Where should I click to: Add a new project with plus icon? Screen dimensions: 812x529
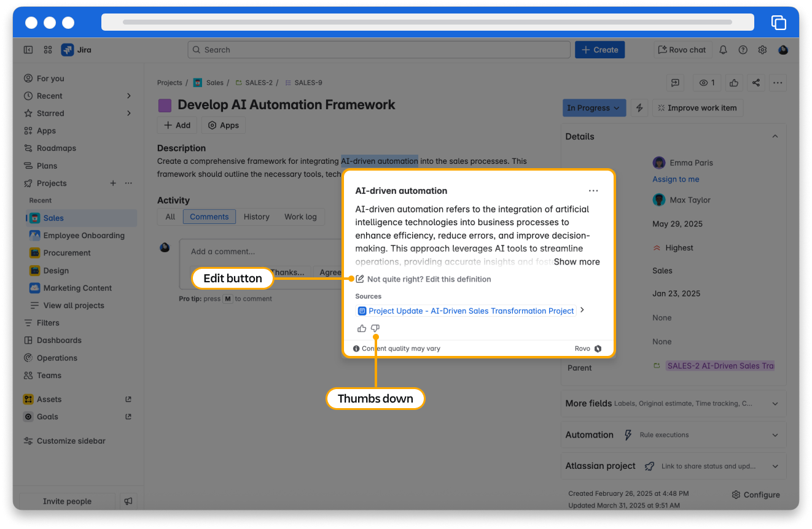pyautogui.click(x=113, y=183)
